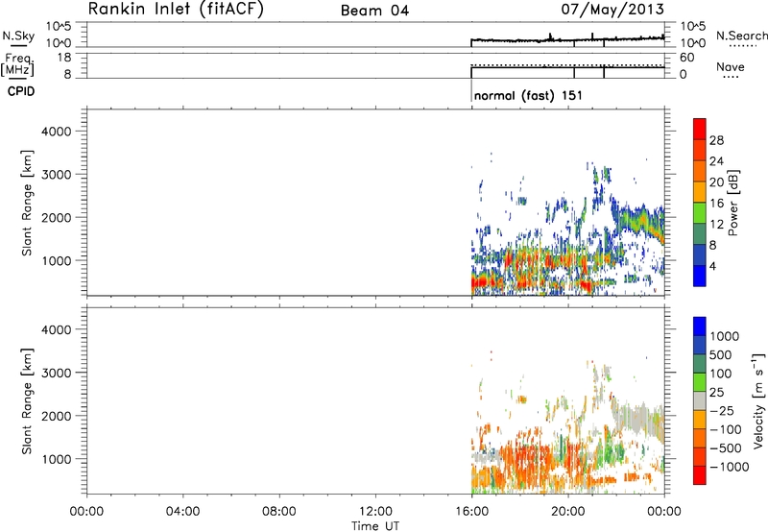Select the 'Beam 04' label
The image size is (768, 532).
pyautogui.click(x=374, y=11)
